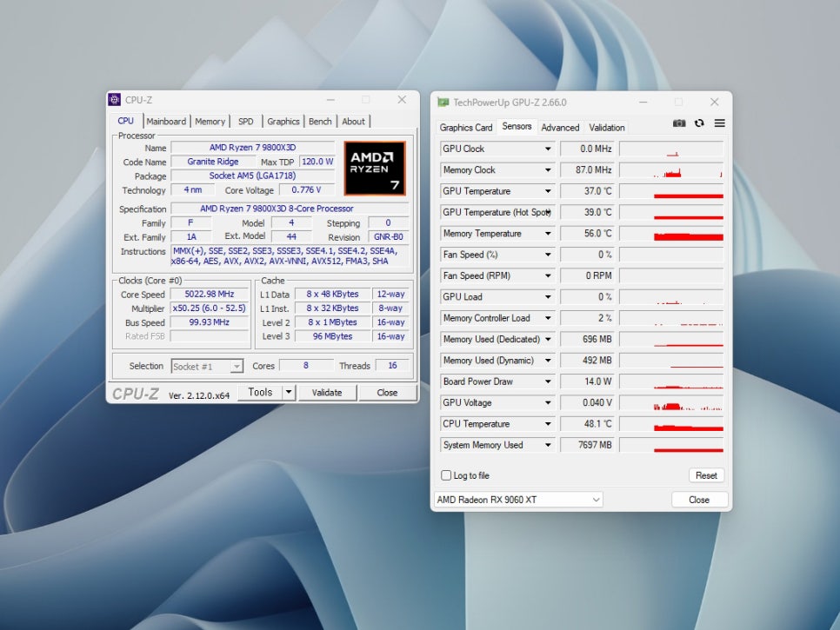The width and height of the screenshot is (840, 630).
Task: Open the Memory Clock sensor dropdown
Action: click(x=548, y=170)
